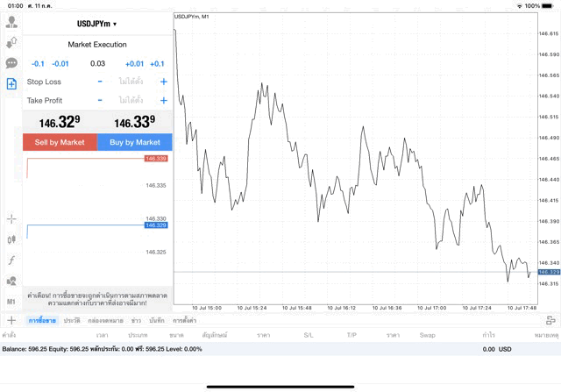Switch to the ข่าว tab
The height and width of the screenshot is (392, 561).
[x=136, y=321]
